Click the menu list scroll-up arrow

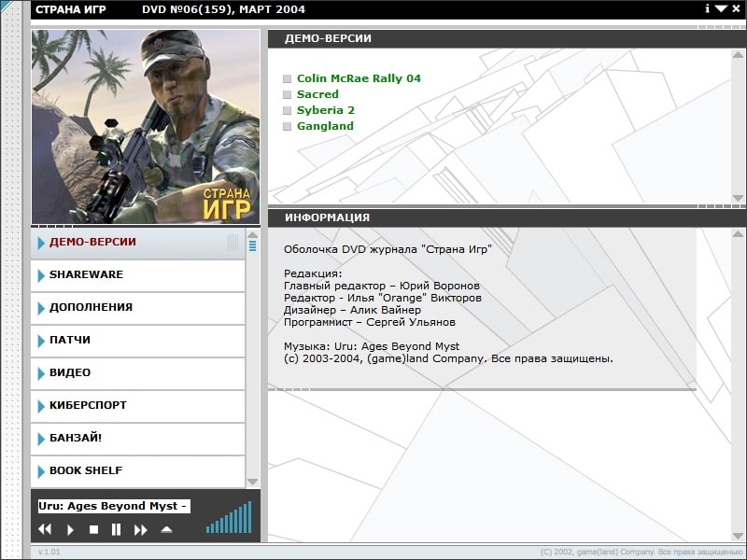(x=252, y=234)
